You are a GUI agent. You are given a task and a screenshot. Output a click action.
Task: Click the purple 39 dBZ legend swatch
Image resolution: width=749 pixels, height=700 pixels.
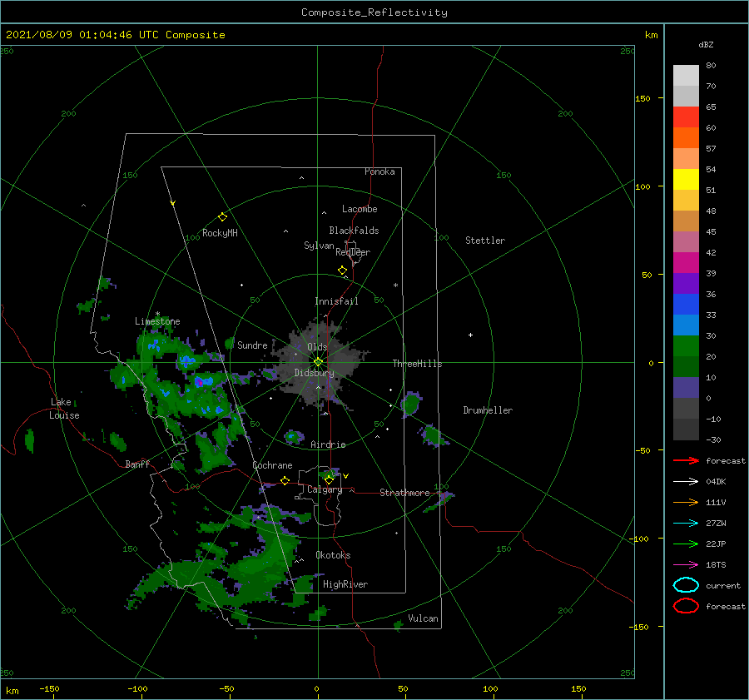(686, 283)
